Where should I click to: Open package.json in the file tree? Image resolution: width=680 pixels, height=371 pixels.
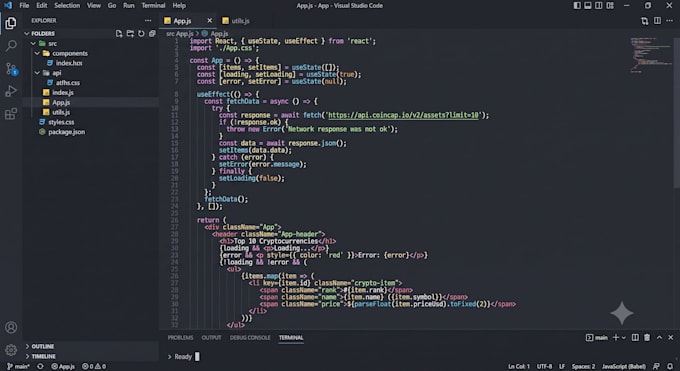(x=62, y=132)
